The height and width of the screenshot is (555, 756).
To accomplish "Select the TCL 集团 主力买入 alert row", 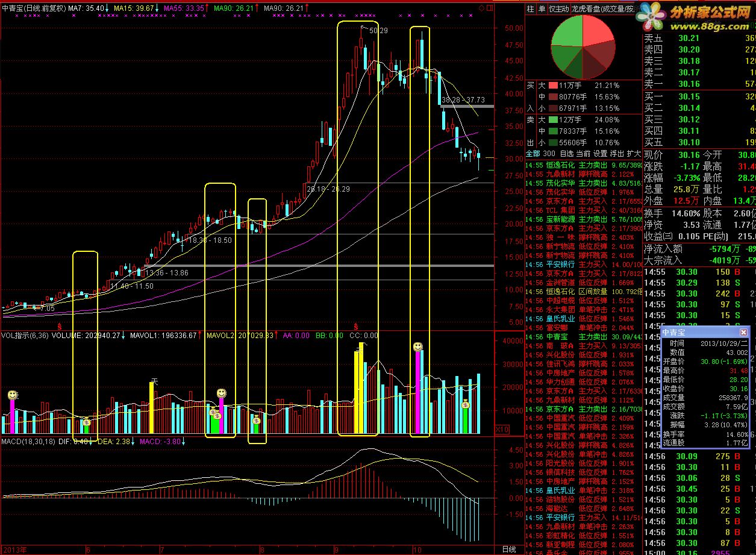I will (584, 210).
